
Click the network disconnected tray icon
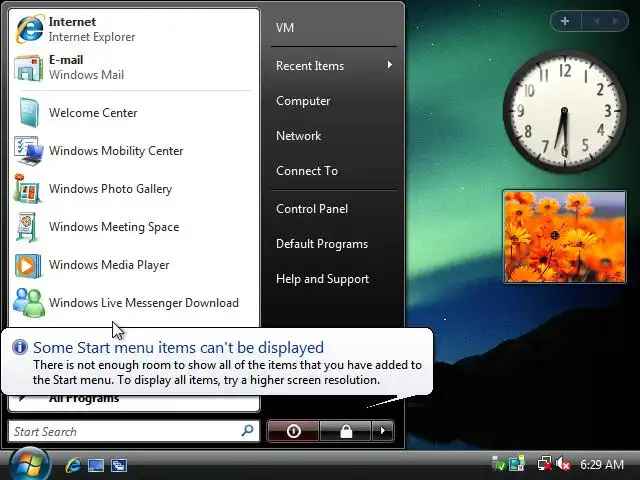click(544, 464)
